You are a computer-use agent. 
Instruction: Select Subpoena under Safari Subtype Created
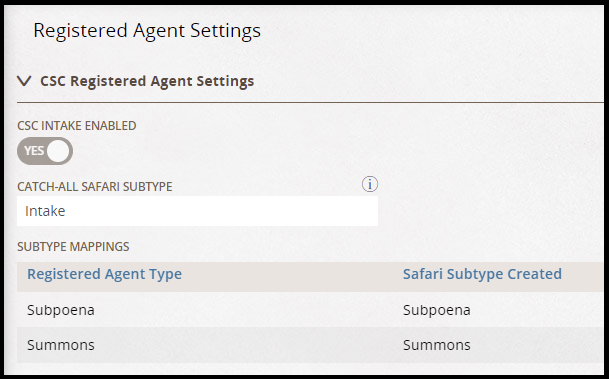[x=437, y=310]
